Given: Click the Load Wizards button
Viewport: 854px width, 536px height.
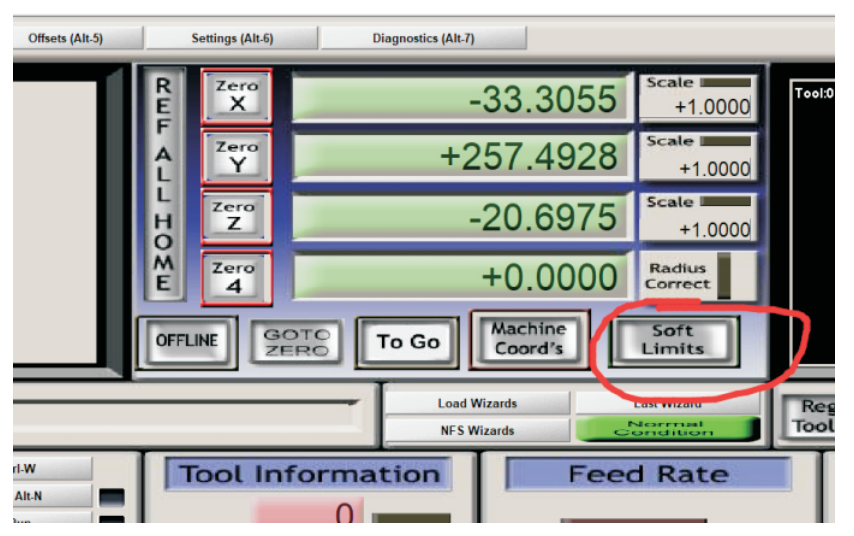Looking at the screenshot, I should point(477,404).
